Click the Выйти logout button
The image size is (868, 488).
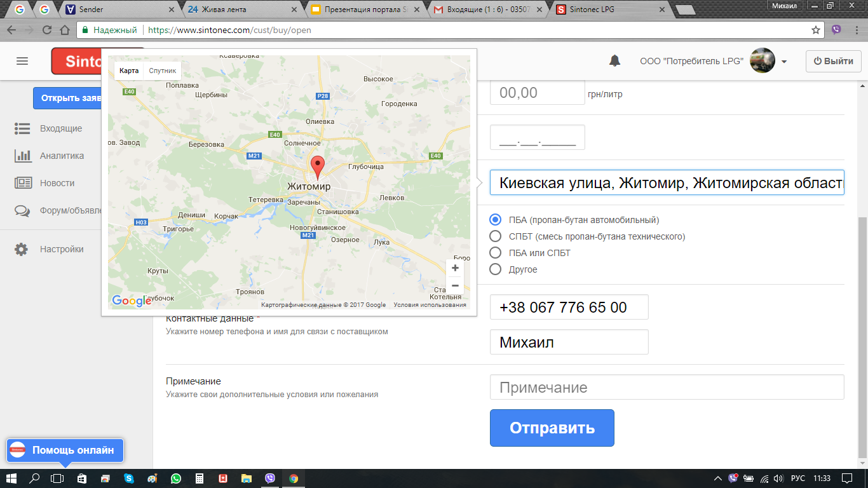[x=832, y=61]
